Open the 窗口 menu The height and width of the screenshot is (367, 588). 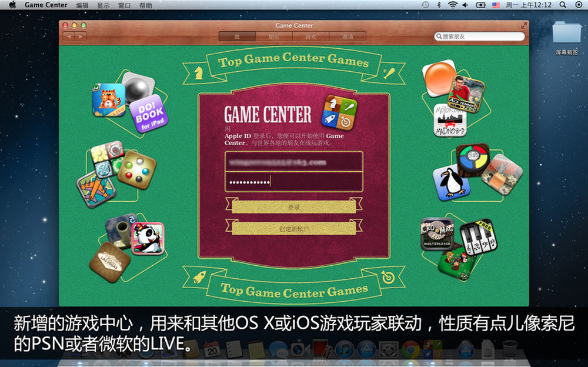(124, 5)
